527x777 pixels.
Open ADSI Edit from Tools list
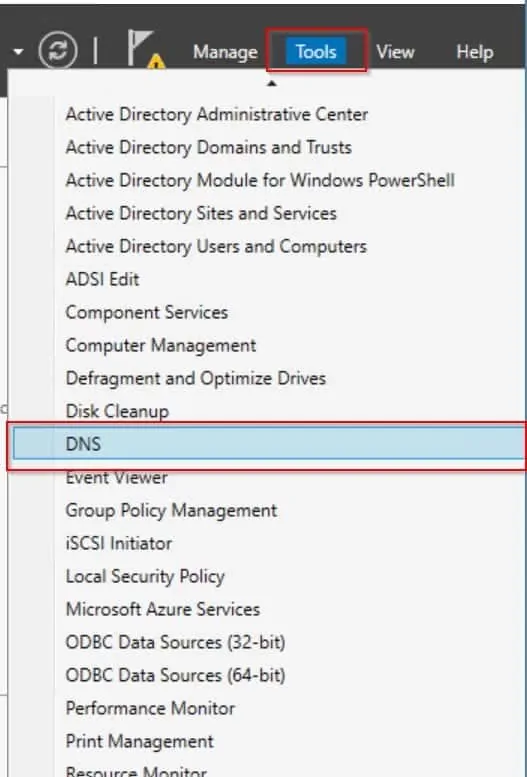(103, 279)
